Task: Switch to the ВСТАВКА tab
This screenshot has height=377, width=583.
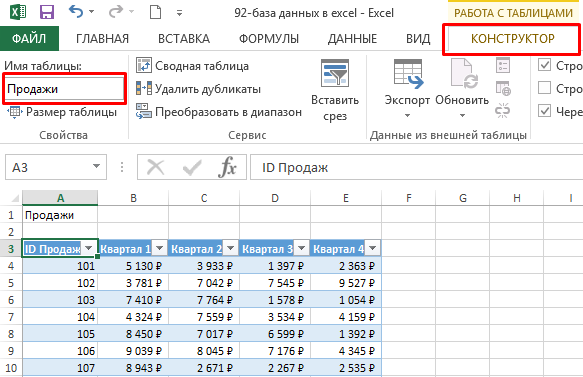Action: point(184,39)
